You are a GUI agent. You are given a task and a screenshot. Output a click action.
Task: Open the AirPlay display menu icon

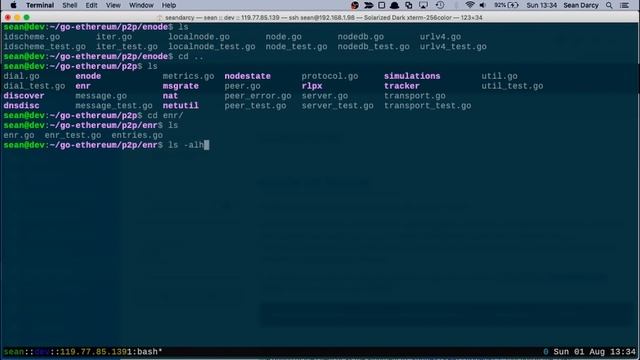tap(423, 5)
